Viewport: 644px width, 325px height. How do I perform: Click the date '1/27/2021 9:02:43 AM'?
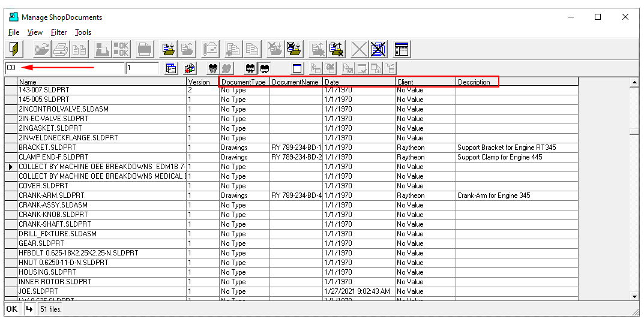point(357,291)
